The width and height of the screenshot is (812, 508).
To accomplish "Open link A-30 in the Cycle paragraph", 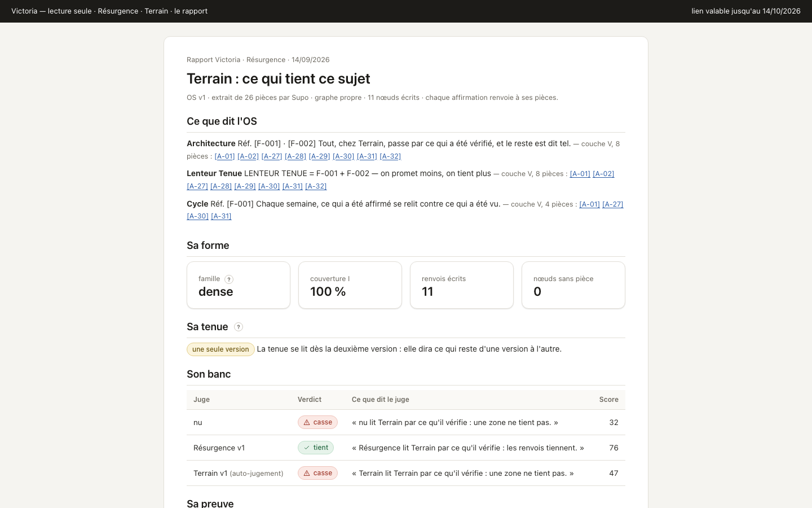I will click(197, 216).
